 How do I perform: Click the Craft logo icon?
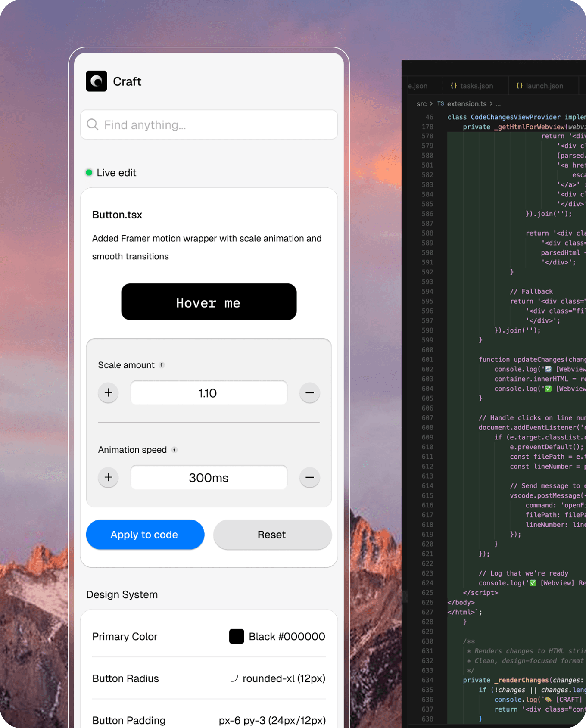tap(97, 81)
